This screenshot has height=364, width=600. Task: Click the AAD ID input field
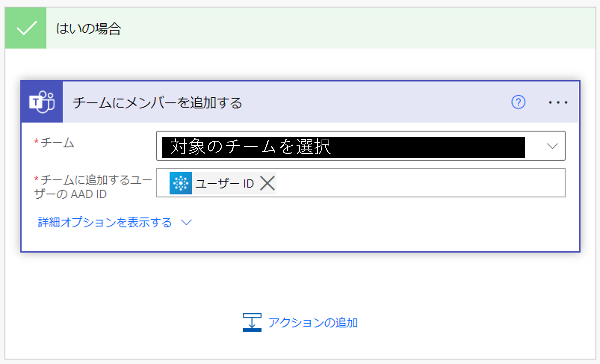pos(390,183)
